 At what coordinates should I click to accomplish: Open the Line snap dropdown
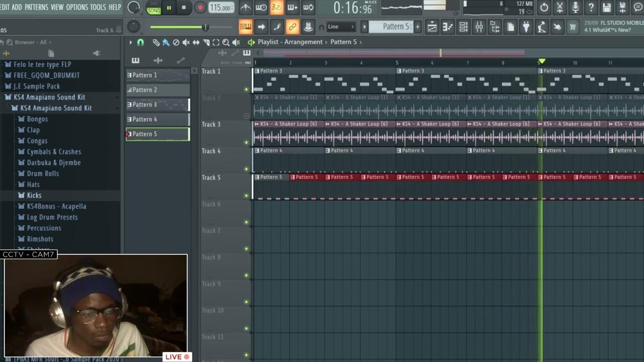click(341, 27)
